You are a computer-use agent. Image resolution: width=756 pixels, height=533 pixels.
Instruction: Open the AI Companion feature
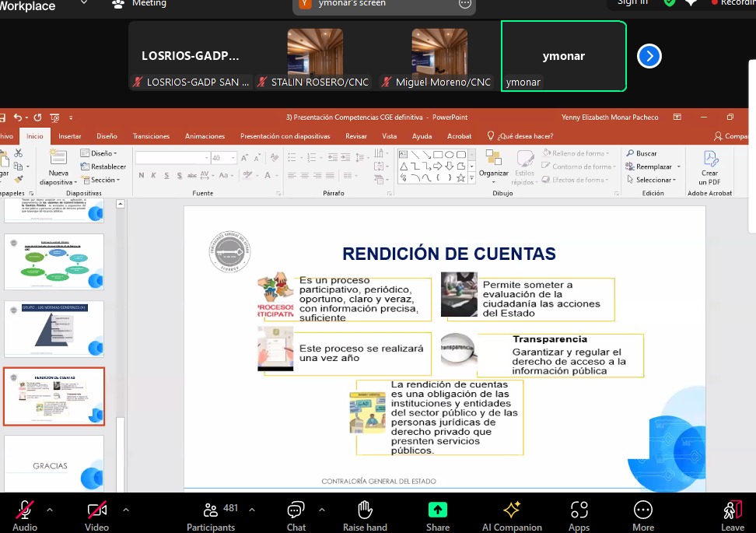(511, 510)
